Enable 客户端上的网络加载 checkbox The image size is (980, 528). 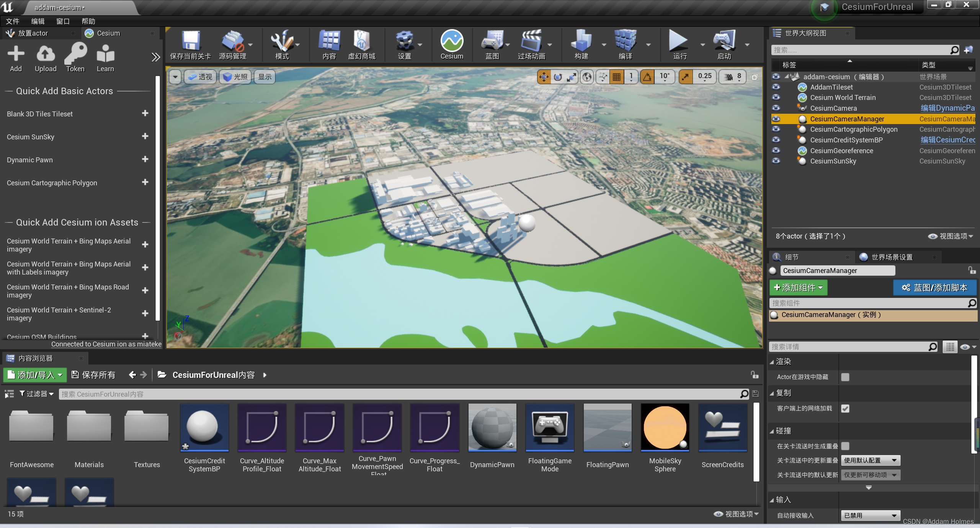point(846,408)
